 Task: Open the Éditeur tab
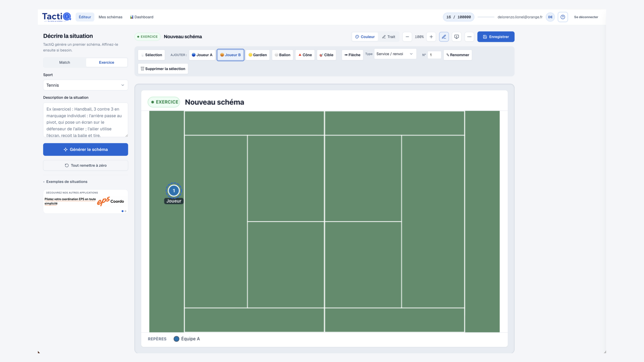click(85, 17)
